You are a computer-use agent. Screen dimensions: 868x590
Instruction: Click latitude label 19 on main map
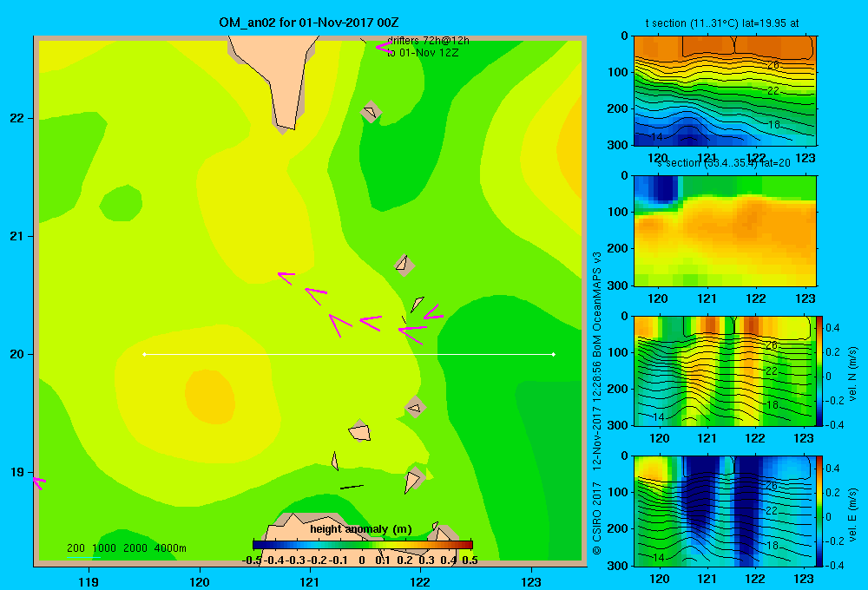[17, 472]
